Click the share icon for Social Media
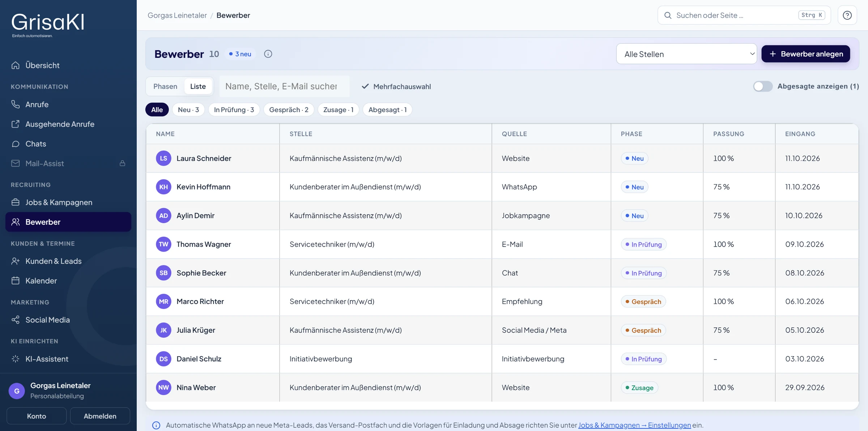 click(x=15, y=320)
